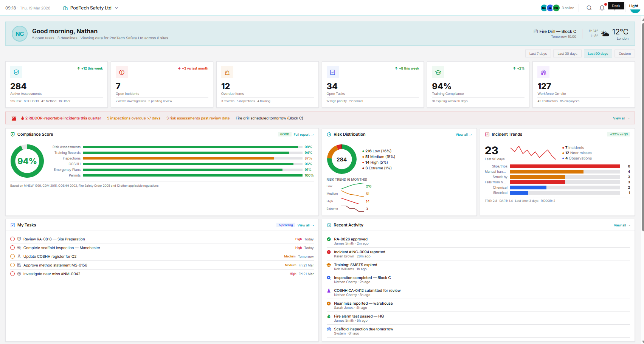Click the Training Compliance graduation cap icon

coord(438,72)
